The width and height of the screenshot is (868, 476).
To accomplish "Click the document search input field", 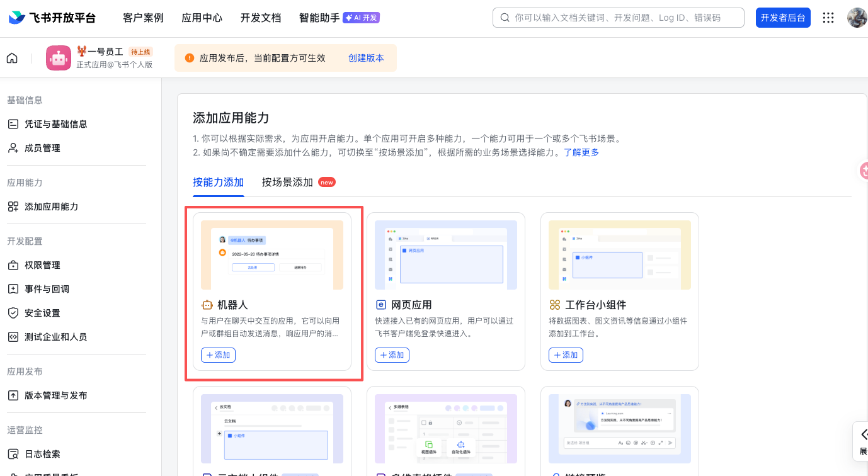I will pos(617,18).
